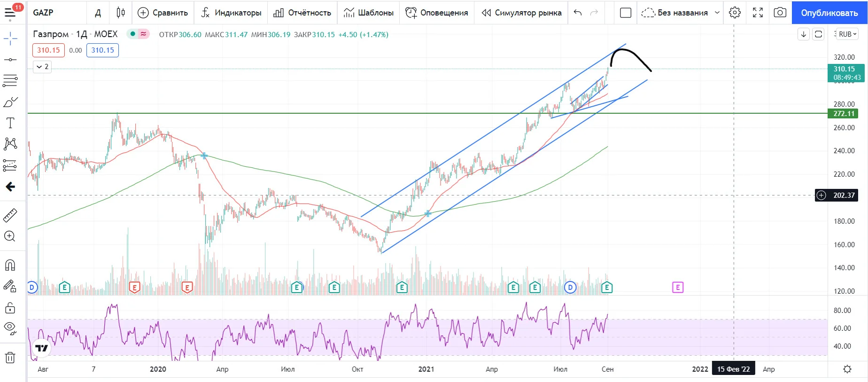Click the zoom in magnifier tool
Image resolution: width=868 pixels, height=382 pixels.
pos(10,236)
